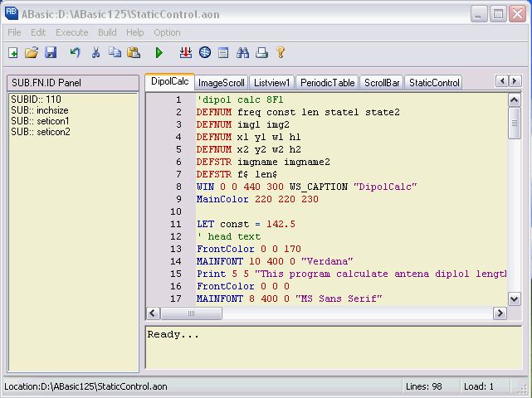Select the 'SUB:: inchsize' entry in the panel
This screenshot has width=532, height=398.
click(x=40, y=110)
